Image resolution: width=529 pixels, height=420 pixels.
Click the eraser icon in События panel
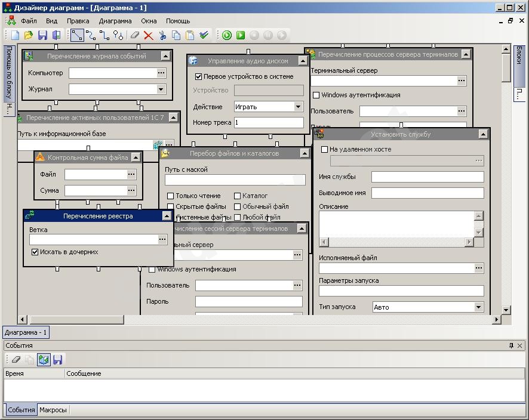(x=16, y=360)
